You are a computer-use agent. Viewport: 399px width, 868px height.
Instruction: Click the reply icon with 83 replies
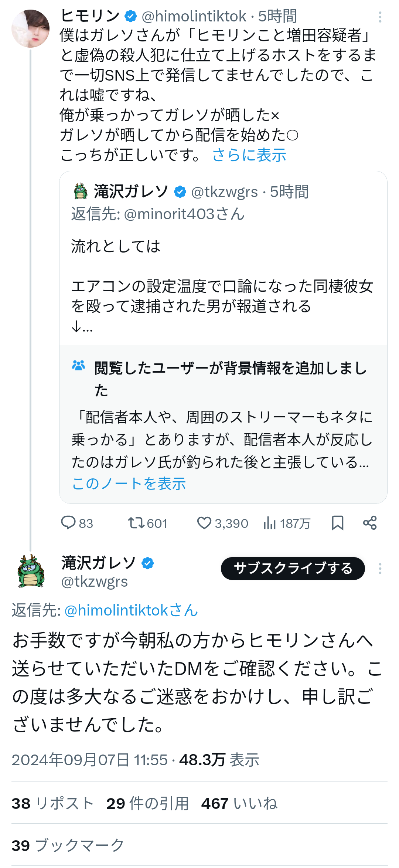(68, 523)
